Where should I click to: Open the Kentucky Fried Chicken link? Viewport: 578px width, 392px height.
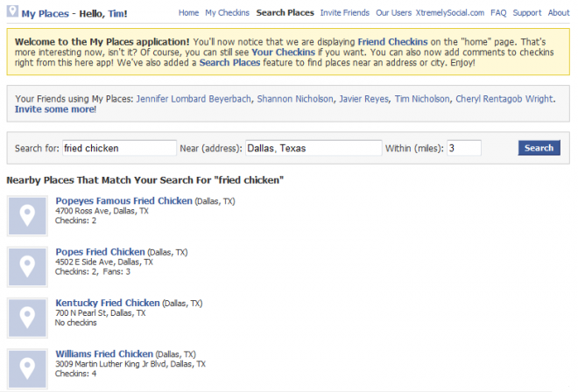[108, 303]
